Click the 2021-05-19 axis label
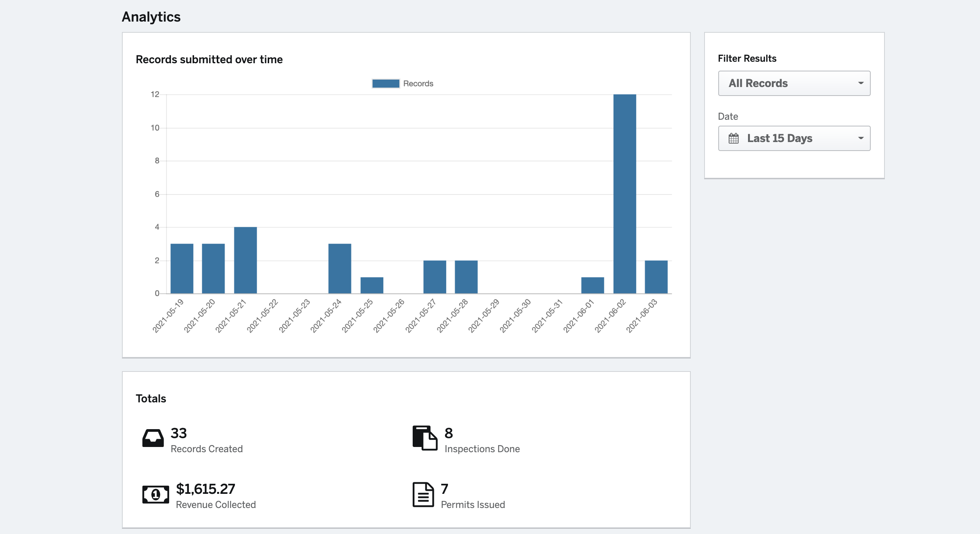Image resolution: width=980 pixels, height=534 pixels. (x=168, y=314)
